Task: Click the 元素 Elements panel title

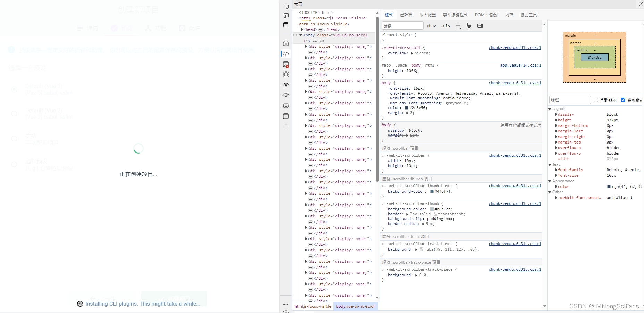Action: click(298, 4)
